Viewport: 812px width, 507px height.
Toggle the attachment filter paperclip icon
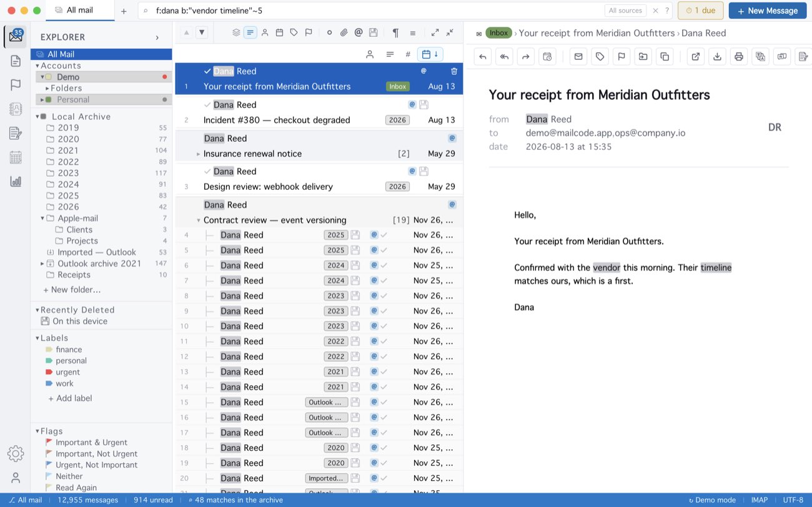click(x=344, y=32)
